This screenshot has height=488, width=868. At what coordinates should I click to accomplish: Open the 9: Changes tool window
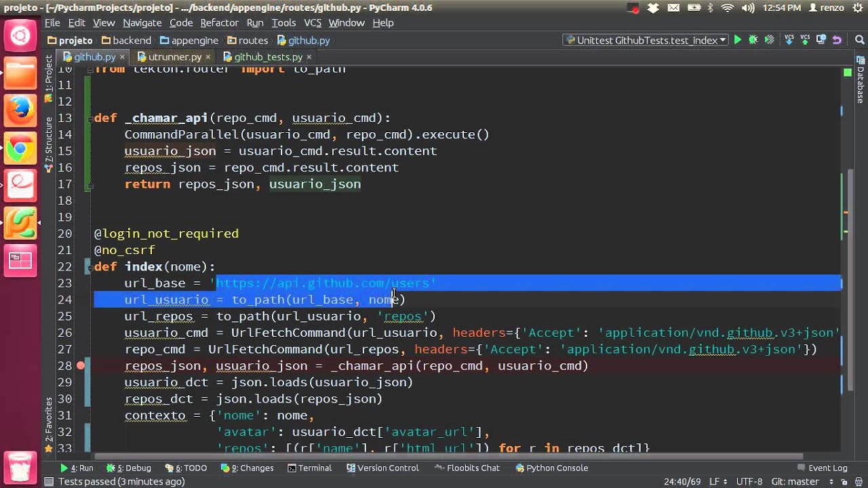pos(248,468)
